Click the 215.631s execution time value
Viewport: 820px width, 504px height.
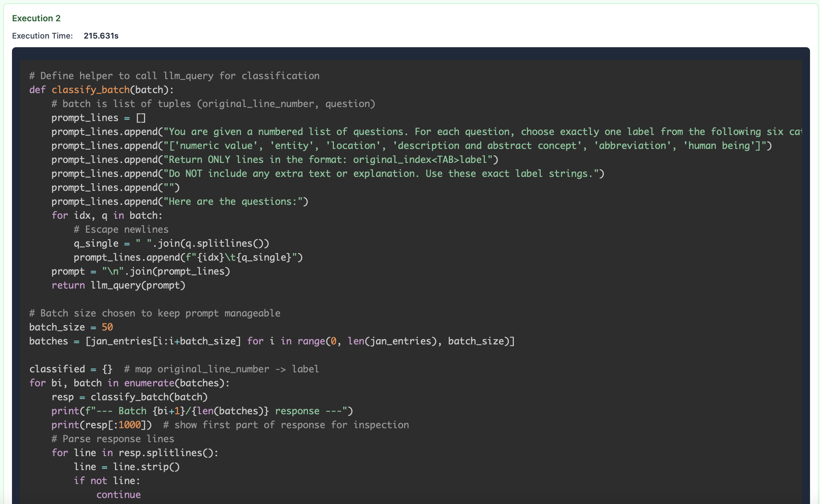(x=101, y=36)
